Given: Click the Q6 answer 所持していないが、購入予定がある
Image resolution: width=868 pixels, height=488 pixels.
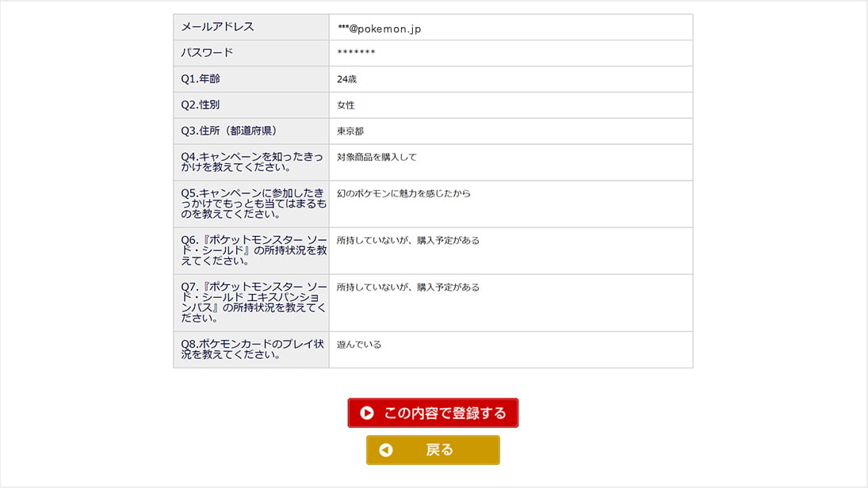Looking at the screenshot, I should click(407, 240).
